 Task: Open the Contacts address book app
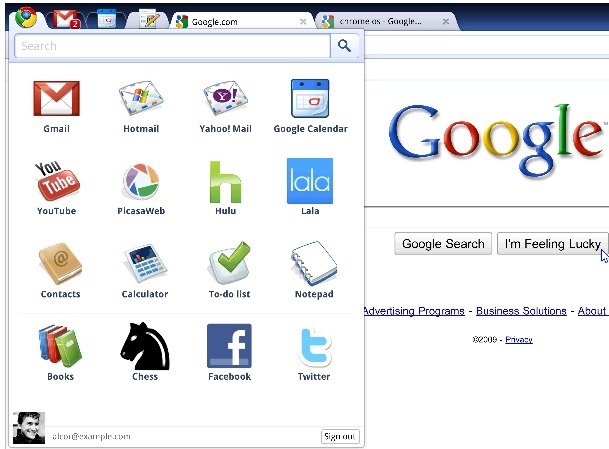tap(60, 264)
